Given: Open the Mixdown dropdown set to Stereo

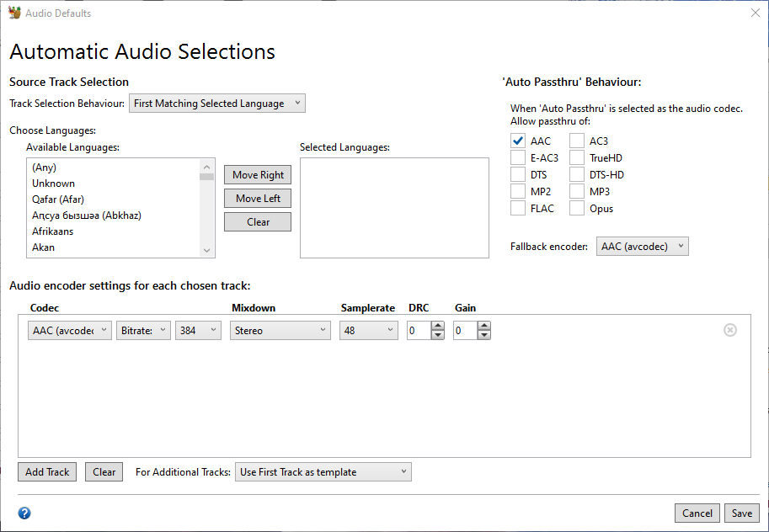Looking at the screenshot, I should [x=280, y=331].
